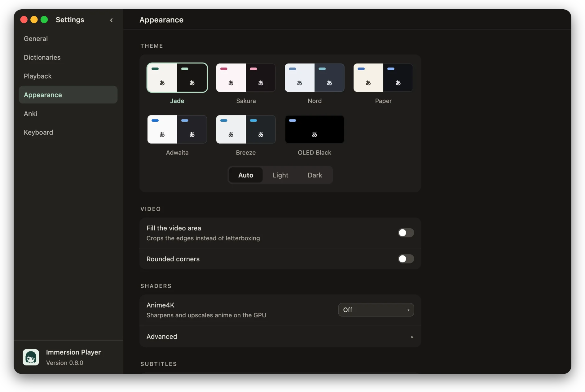
Task: Select the Appearance sidebar item
Action: (68, 95)
